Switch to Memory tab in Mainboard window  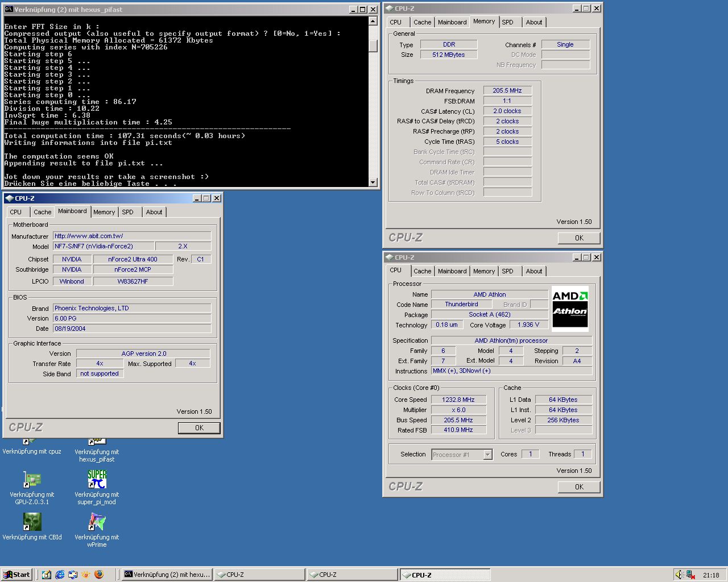(104, 212)
